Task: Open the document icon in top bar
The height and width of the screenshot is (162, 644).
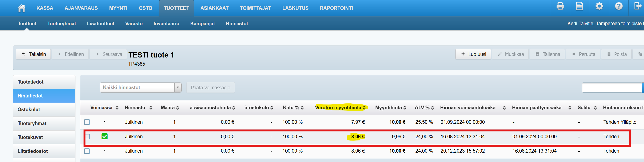Action: (x=579, y=6)
